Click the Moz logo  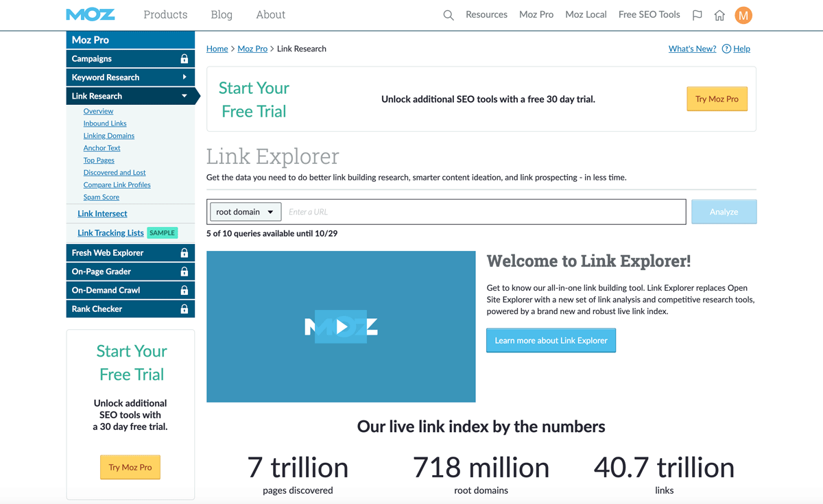(x=91, y=14)
